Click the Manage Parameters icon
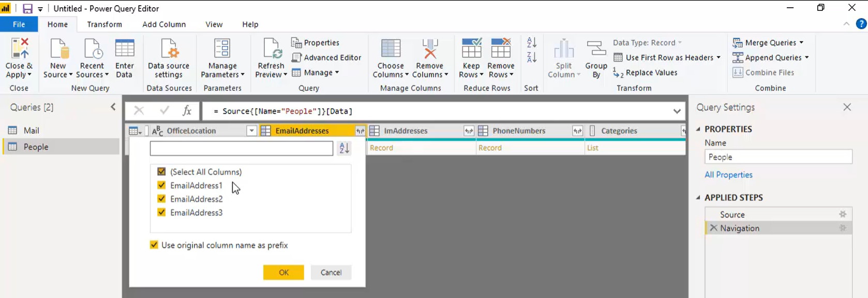 [222, 49]
